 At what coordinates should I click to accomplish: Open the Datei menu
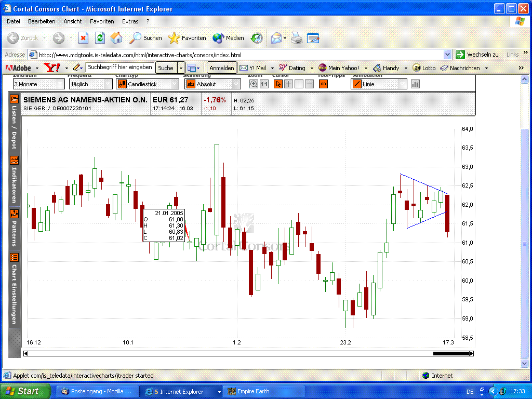pos(13,21)
